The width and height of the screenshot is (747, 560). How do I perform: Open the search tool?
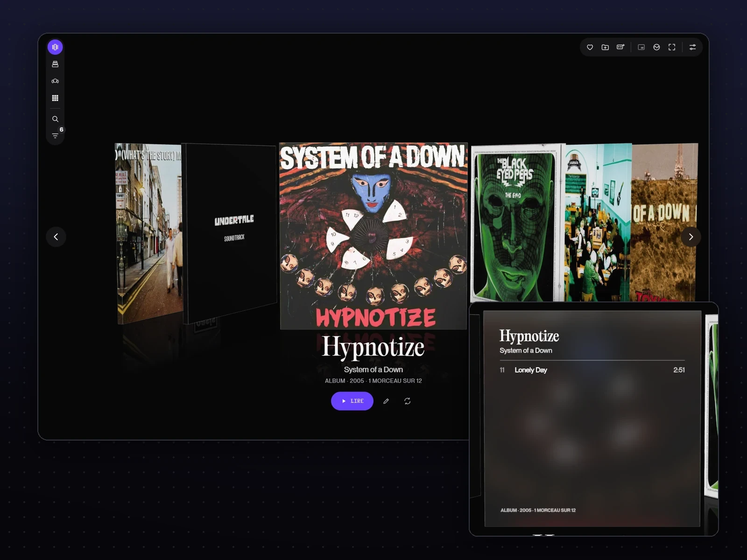[x=55, y=119]
